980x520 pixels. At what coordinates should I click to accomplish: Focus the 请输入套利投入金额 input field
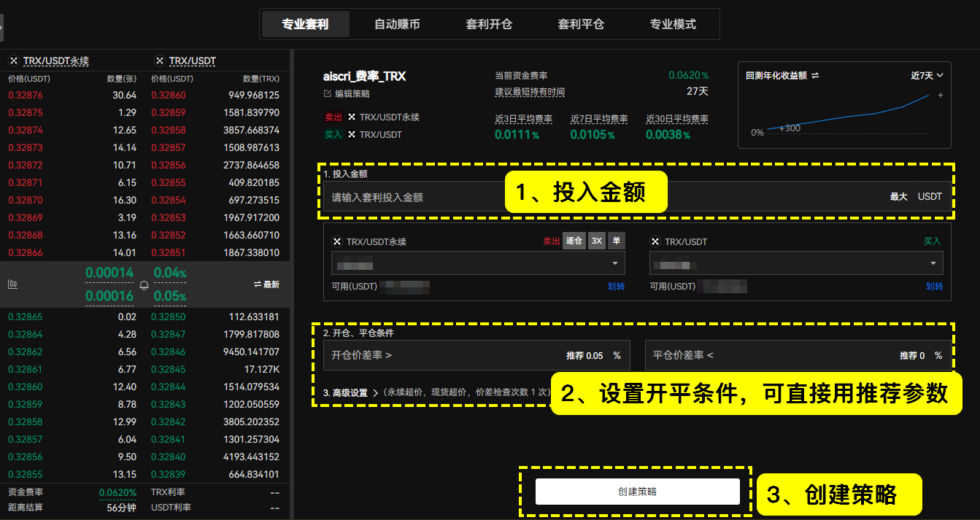point(606,197)
